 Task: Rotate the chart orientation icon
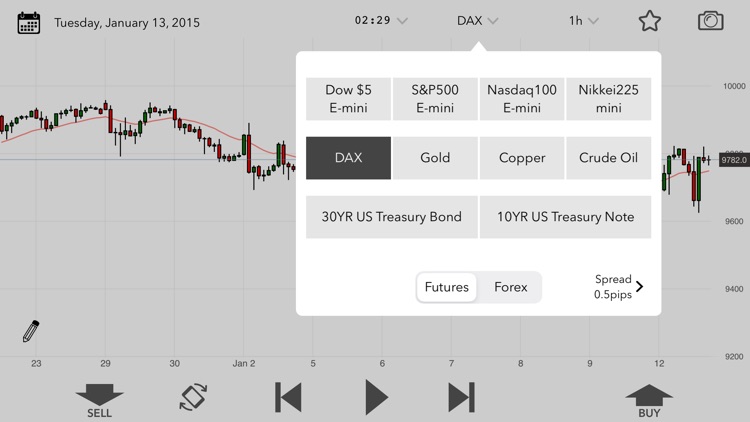[193, 397]
